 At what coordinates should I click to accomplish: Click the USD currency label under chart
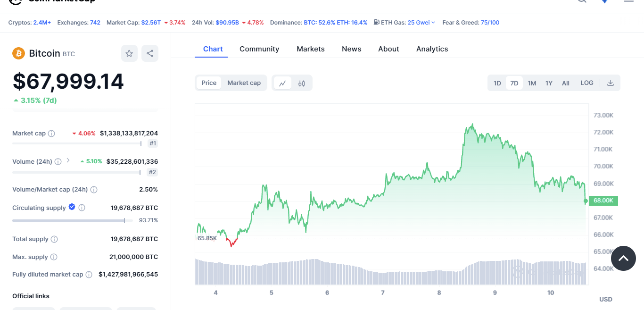(606, 299)
